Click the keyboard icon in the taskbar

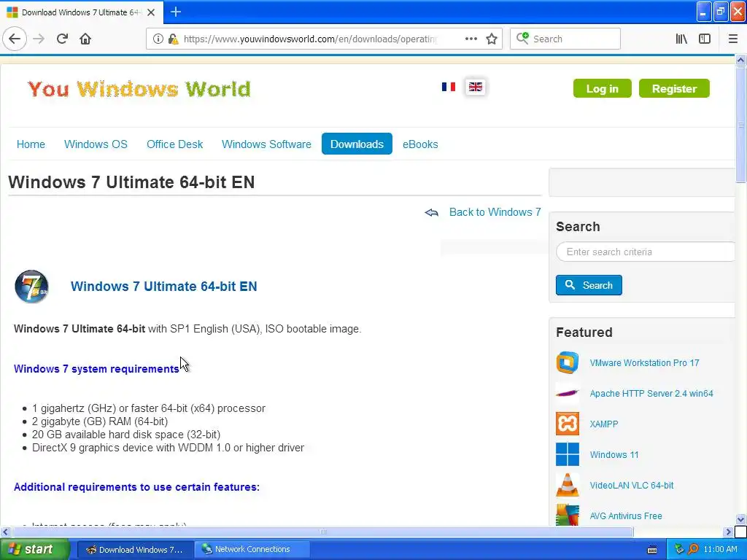(652, 550)
